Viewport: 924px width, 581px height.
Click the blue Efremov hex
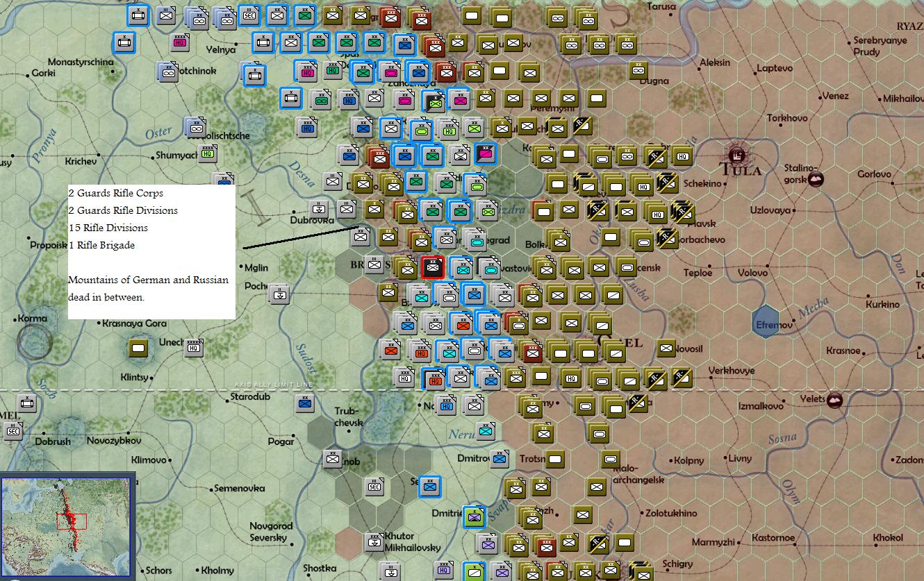coord(766,322)
